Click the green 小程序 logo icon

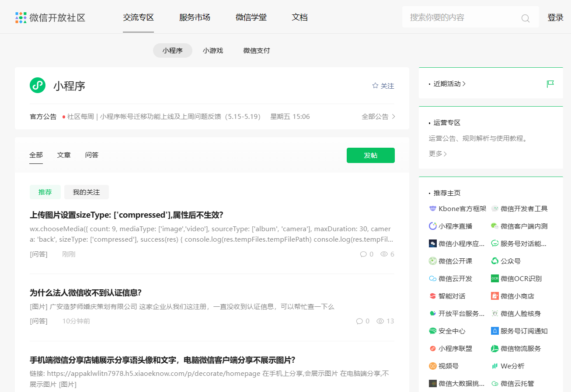38,85
